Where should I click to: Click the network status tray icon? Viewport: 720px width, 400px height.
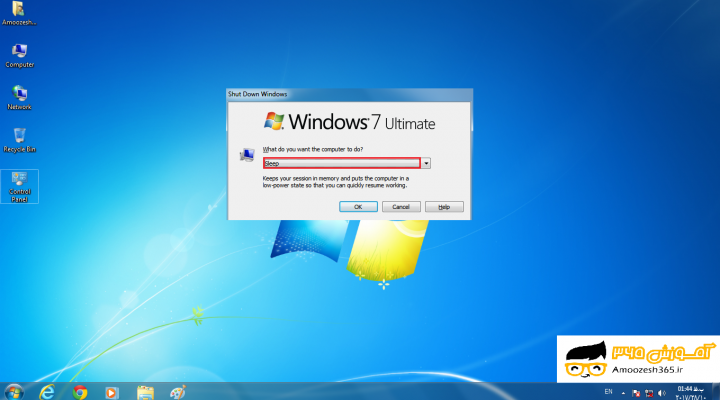(649, 393)
